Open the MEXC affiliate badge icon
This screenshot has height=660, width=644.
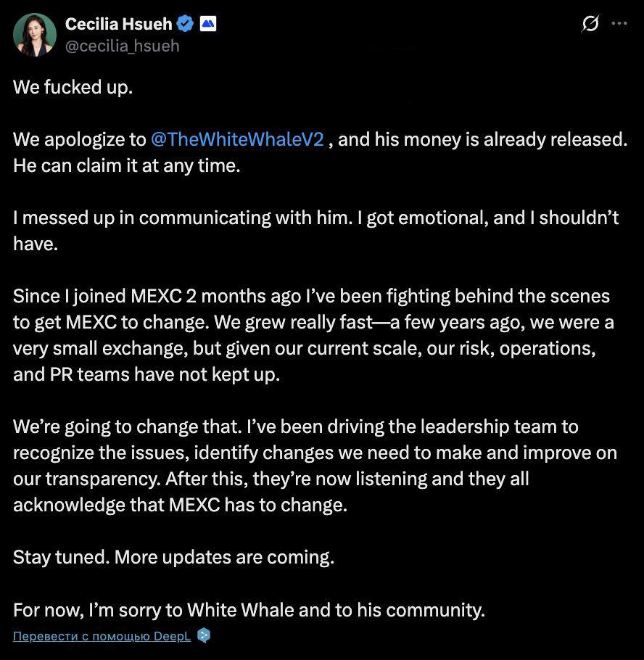point(208,24)
